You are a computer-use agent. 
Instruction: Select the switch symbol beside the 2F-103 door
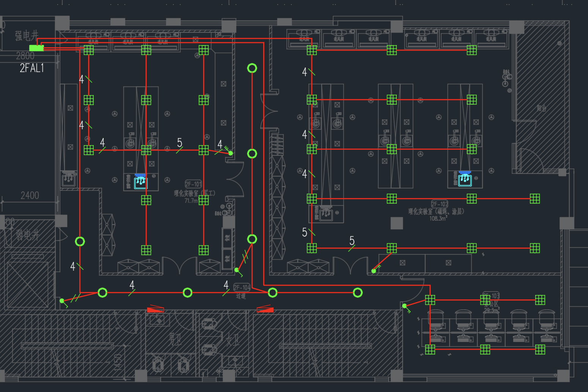[405, 306]
